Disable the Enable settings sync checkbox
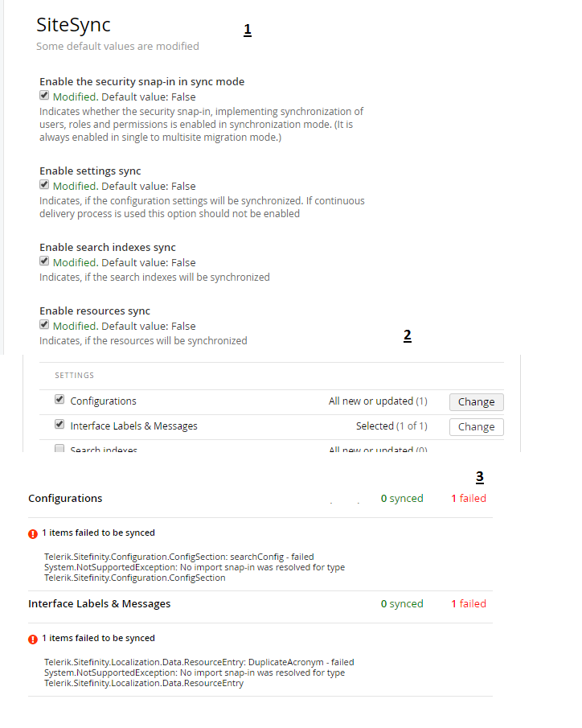The height and width of the screenshot is (728, 582). coord(44,184)
